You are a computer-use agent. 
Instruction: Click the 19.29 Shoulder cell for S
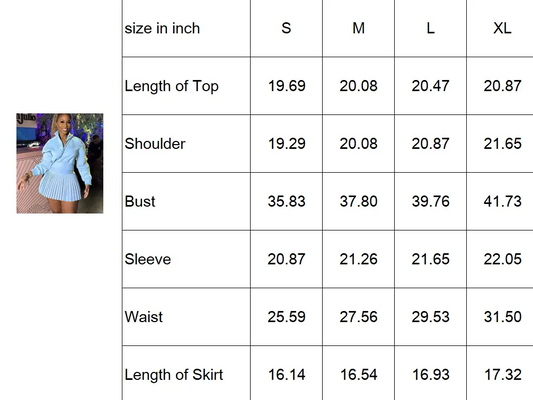286,144
